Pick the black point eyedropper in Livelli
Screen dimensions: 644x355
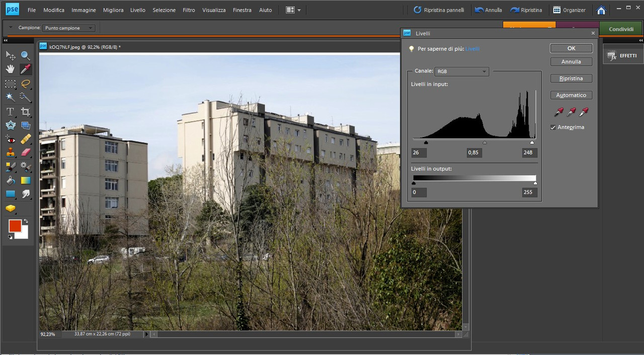[x=559, y=112]
